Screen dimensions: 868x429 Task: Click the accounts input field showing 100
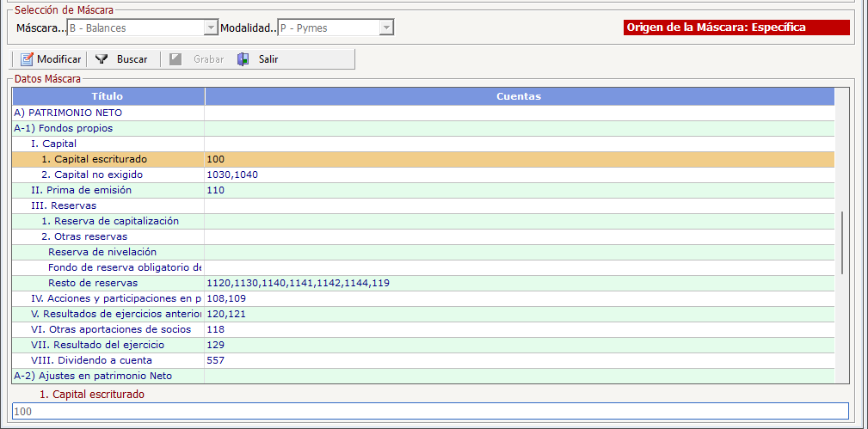click(430, 411)
